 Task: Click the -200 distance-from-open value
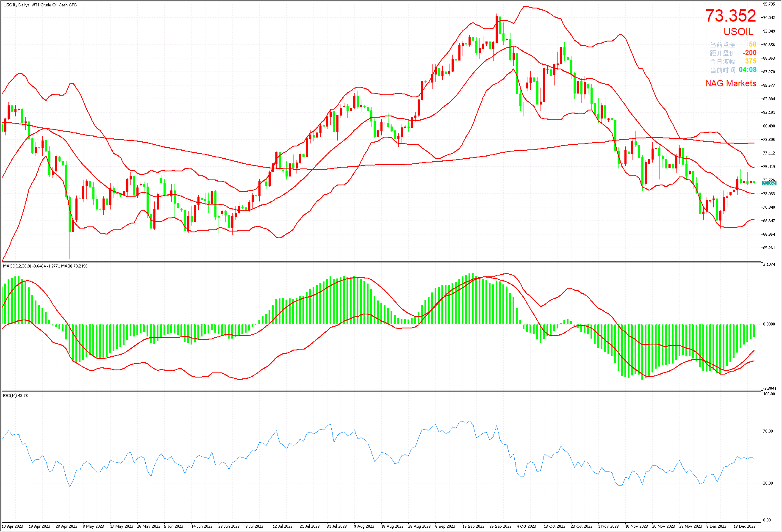pos(749,53)
